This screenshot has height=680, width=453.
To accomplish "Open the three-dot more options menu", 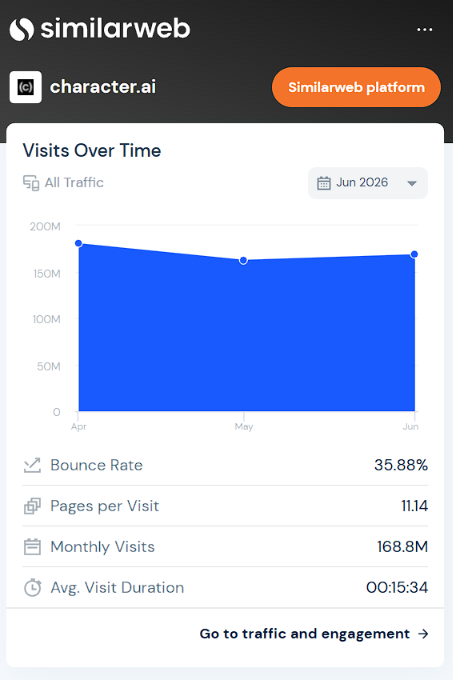I will (424, 29).
